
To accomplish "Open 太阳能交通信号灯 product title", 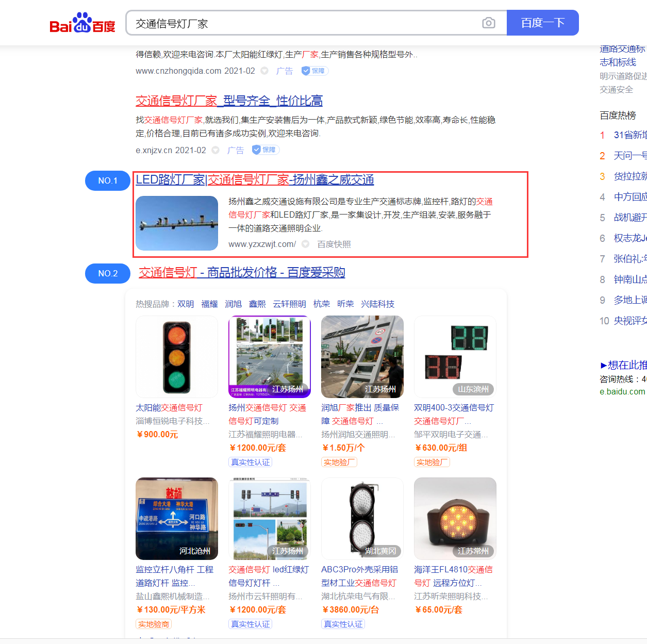I will click(169, 407).
